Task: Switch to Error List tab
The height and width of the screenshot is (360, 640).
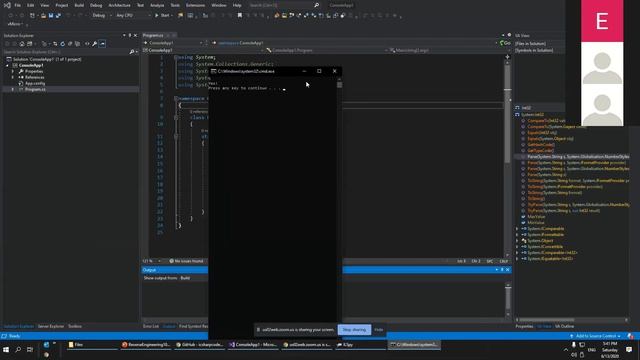Action: click(x=151, y=327)
